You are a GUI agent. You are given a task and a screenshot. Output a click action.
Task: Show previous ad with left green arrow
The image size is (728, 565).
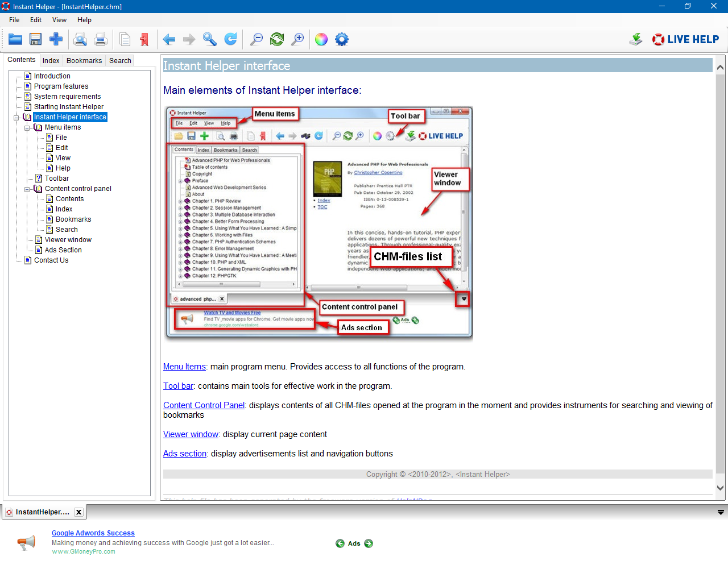tap(340, 543)
